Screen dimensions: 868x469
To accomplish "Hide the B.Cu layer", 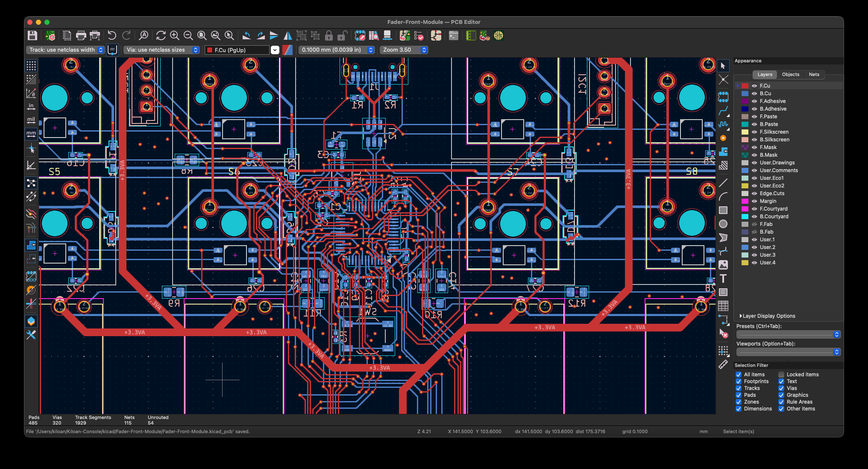I will [754, 94].
